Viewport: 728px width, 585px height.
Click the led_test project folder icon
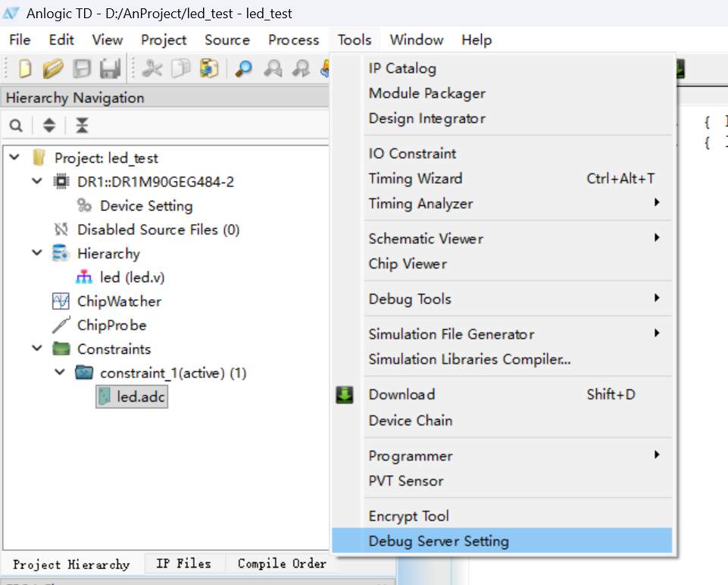pyautogui.click(x=39, y=158)
